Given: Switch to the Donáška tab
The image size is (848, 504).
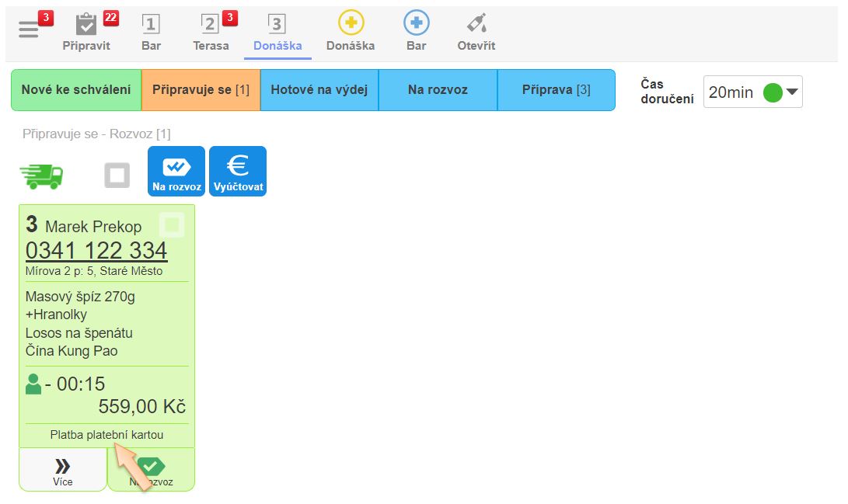Looking at the screenshot, I should coord(277,33).
